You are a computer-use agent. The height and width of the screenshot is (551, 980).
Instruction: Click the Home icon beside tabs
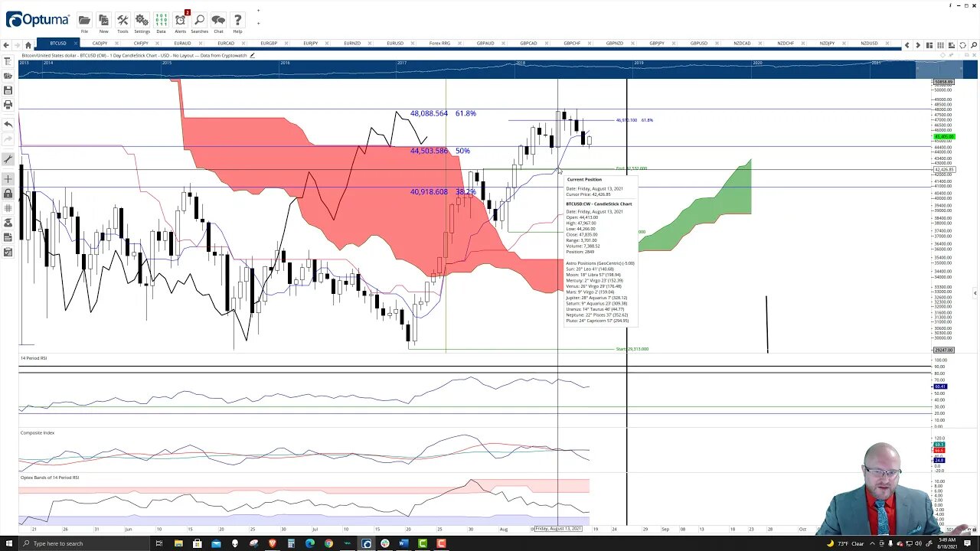pos(28,44)
